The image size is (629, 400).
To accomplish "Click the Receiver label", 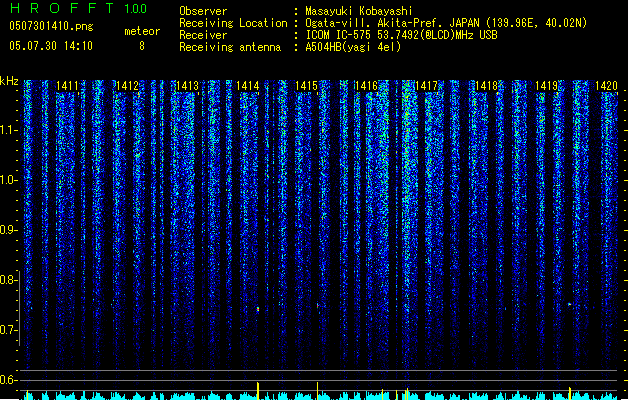I will 203,35.
